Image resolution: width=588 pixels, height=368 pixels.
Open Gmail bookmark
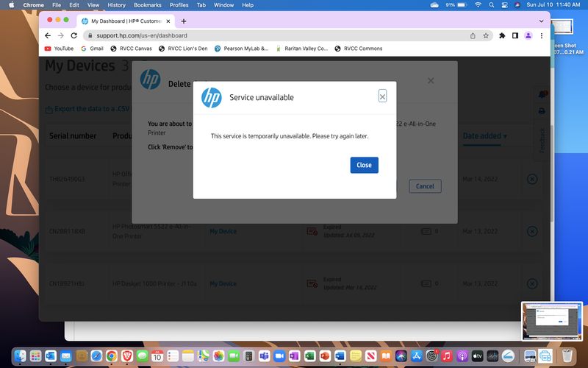pos(93,49)
